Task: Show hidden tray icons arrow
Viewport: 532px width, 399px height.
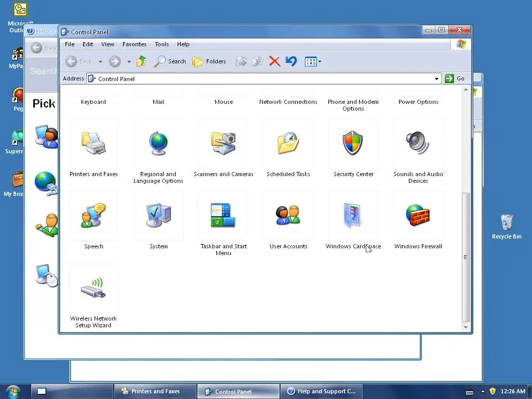Action: click(x=483, y=391)
